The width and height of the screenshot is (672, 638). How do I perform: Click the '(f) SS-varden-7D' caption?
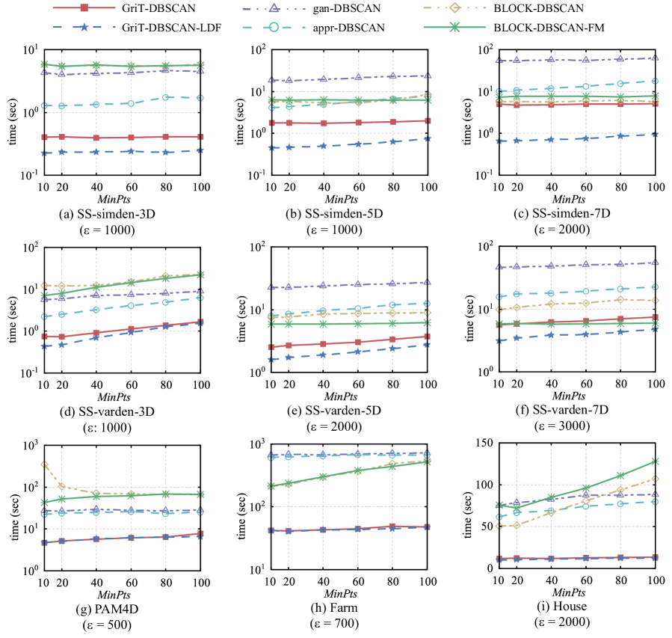tap(562, 410)
